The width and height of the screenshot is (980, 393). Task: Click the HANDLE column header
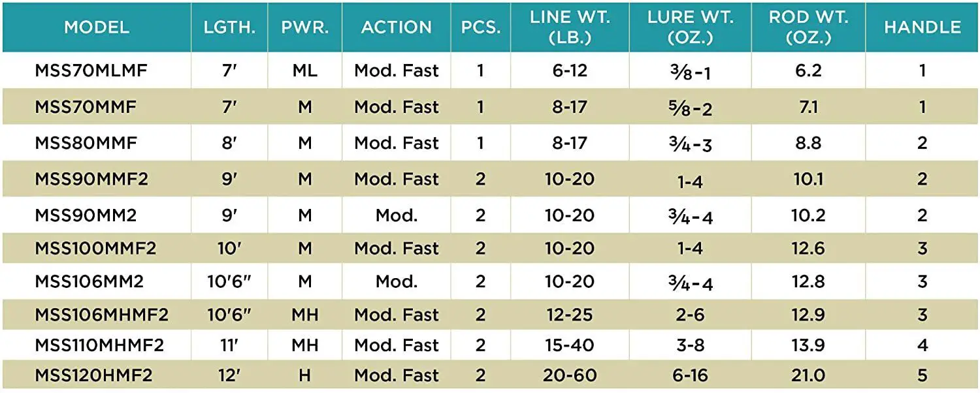point(923,27)
